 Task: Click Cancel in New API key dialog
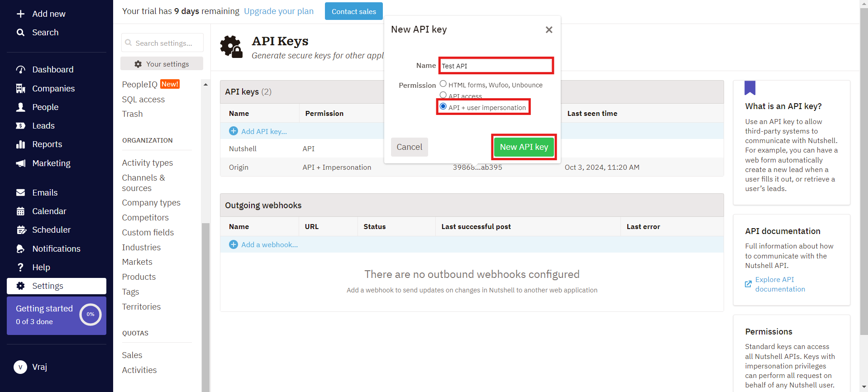click(409, 147)
